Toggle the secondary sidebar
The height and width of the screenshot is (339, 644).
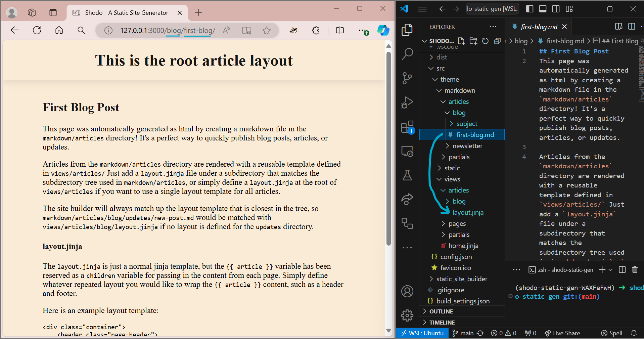(556, 9)
